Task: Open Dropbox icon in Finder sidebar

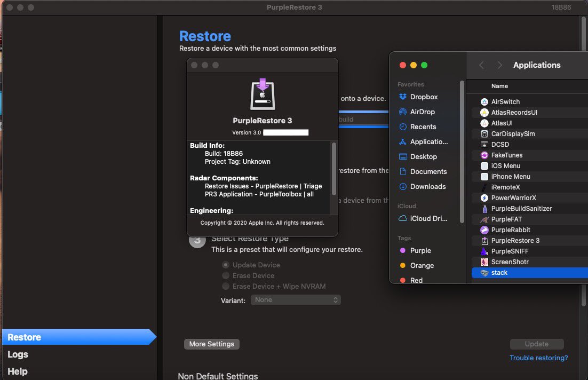Action: [x=403, y=97]
